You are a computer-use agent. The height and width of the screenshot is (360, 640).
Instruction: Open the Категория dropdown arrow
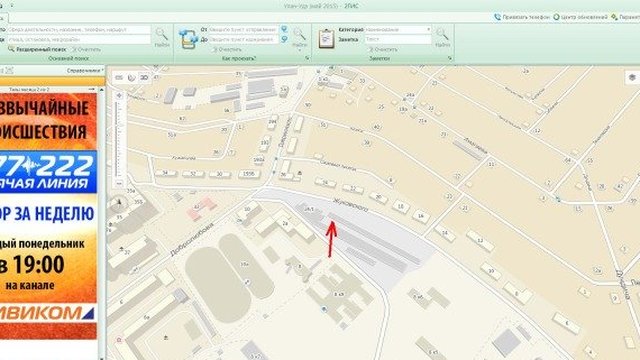pos(428,29)
